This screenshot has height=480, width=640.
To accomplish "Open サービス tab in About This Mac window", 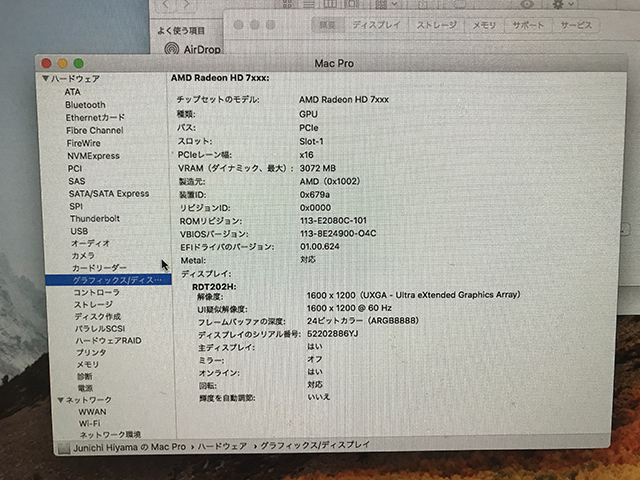I will [576, 25].
